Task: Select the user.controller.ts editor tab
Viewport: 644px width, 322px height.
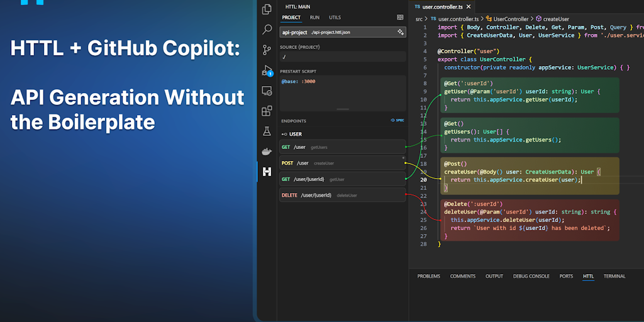Action: click(x=443, y=6)
